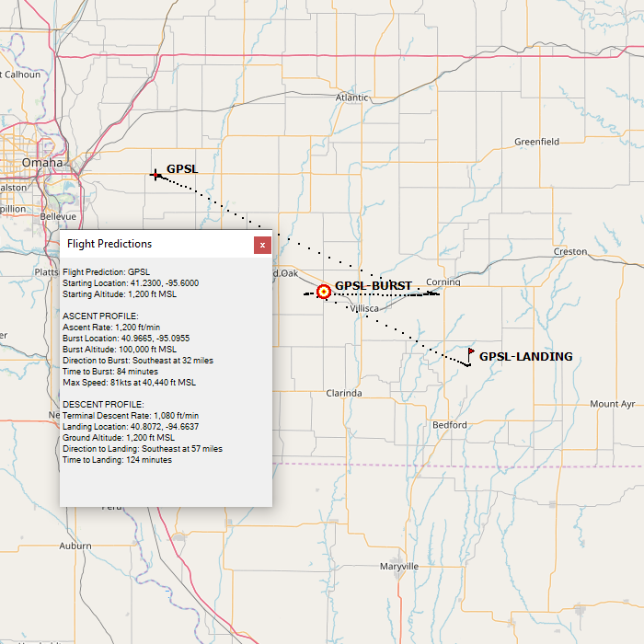Image resolution: width=644 pixels, height=644 pixels.
Task: Click the Creston town label
Action: pos(569,251)
